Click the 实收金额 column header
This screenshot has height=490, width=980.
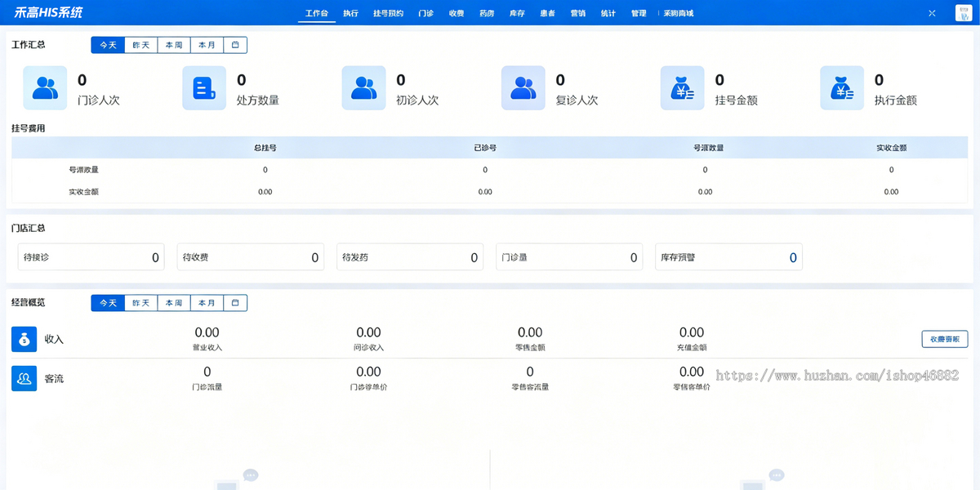[891, 148]
